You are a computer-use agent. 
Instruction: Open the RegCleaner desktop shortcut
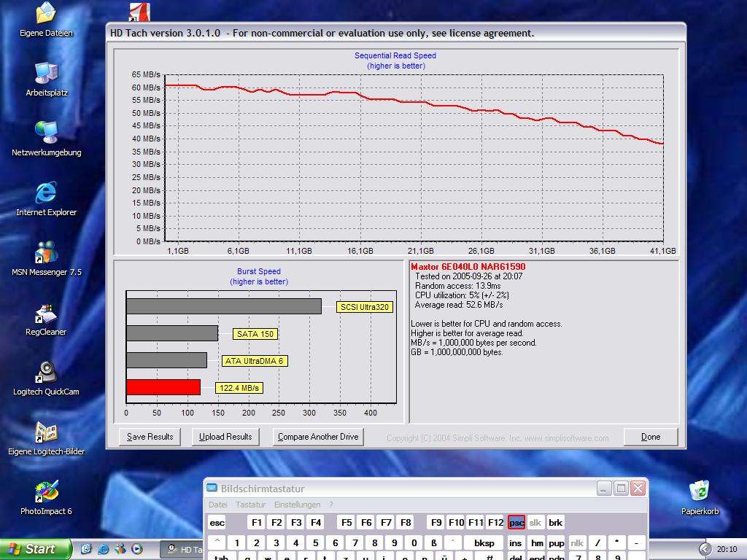tap(46, 318)
